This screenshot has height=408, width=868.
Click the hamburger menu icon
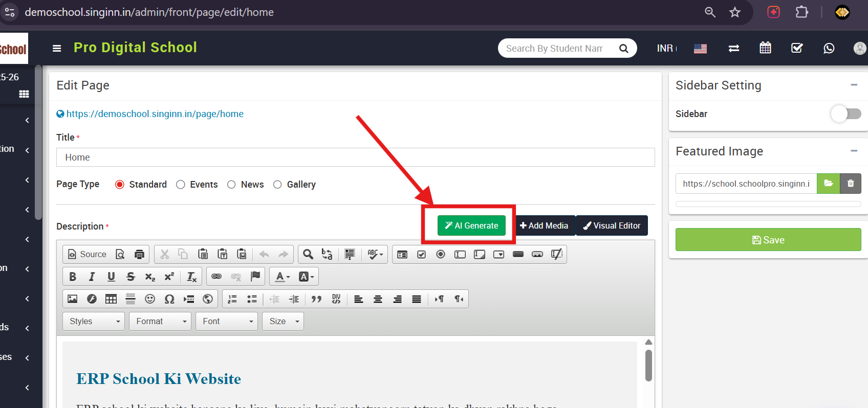click(x=57, y=48)
